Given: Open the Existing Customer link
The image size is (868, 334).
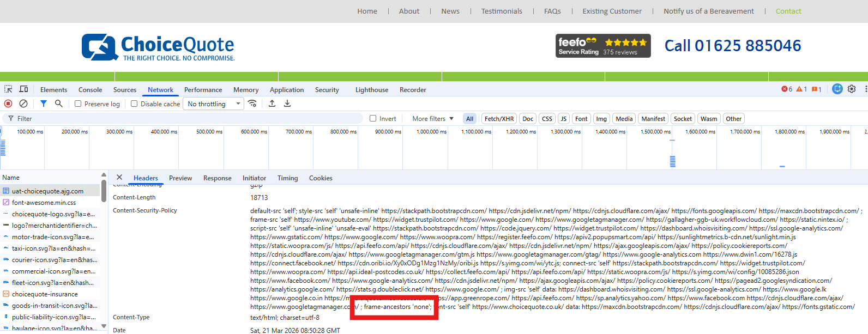Looking at the screenshot, I should coord(612,11).
